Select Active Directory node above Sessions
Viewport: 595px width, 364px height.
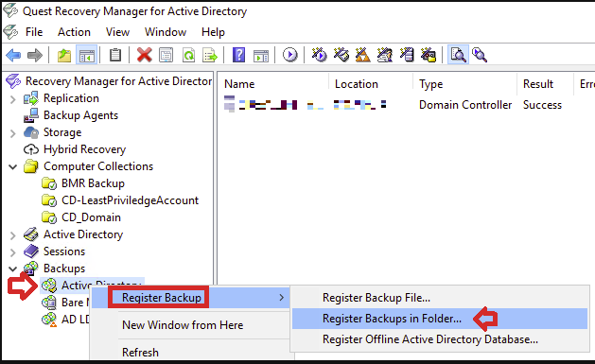click(x=83, y=234)
